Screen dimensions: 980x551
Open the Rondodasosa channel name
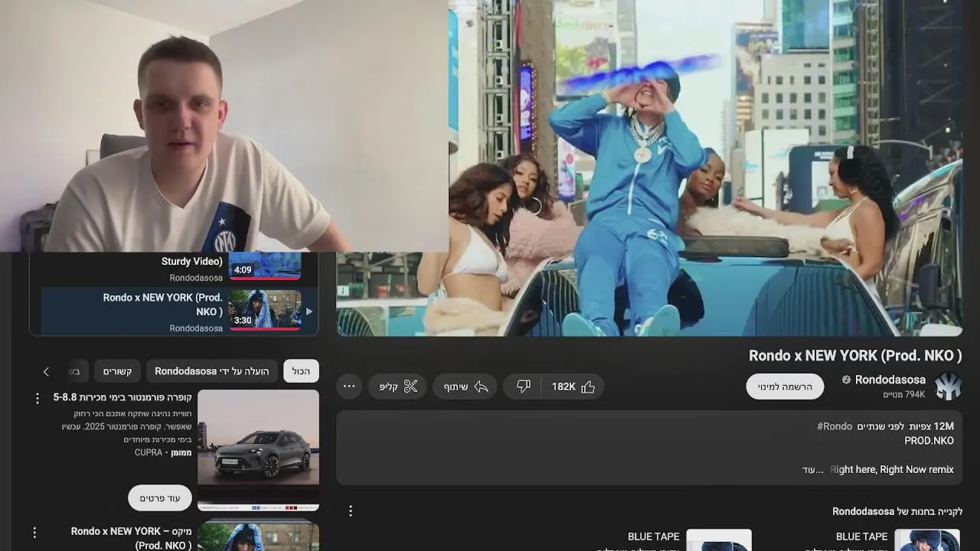tap(890, 380)
